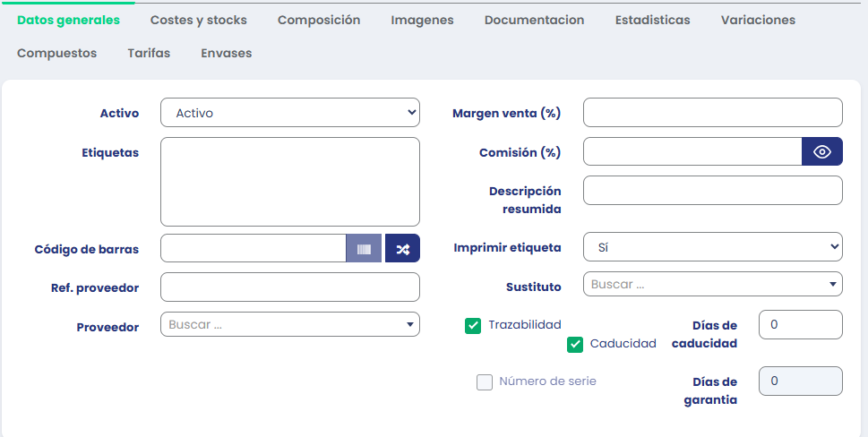Uncheck the Caducidad checkbox
The image size is (868, 437).
point(575,344)
